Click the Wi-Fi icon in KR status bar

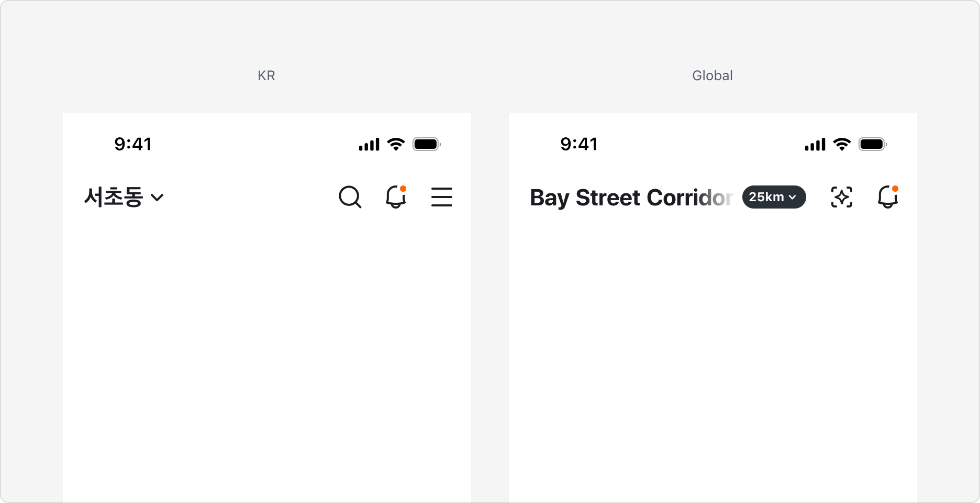(396, 144)
